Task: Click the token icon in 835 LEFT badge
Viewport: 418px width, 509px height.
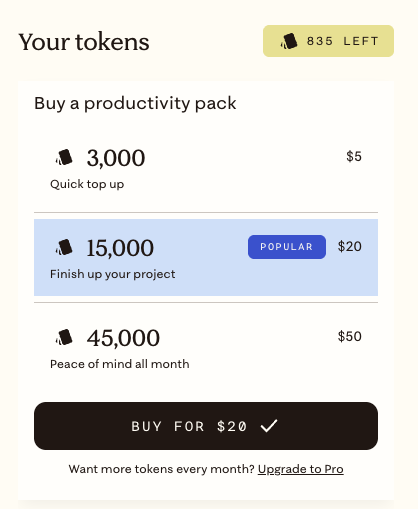Action: coord(289,41)
